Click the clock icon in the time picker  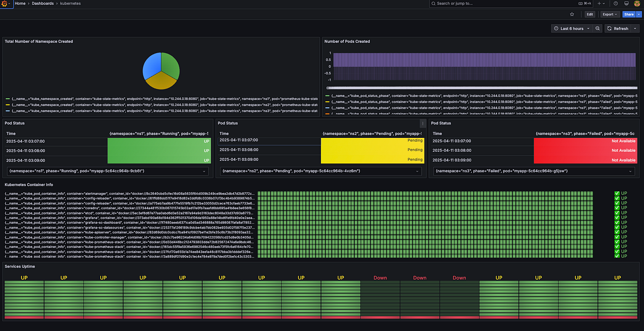[x=556, y=28]
